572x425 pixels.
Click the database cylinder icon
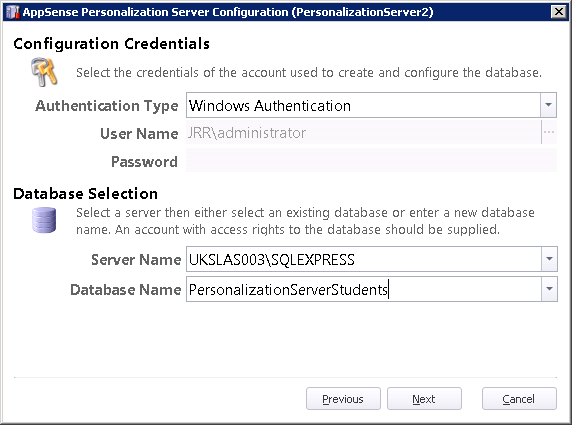point(44,220)
